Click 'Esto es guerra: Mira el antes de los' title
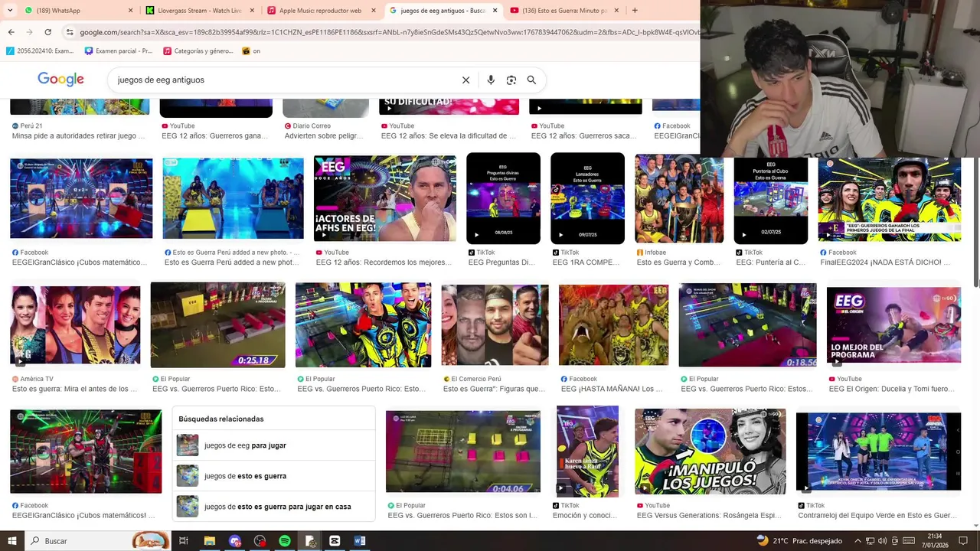Screen dimensions: 980x551 74,389
